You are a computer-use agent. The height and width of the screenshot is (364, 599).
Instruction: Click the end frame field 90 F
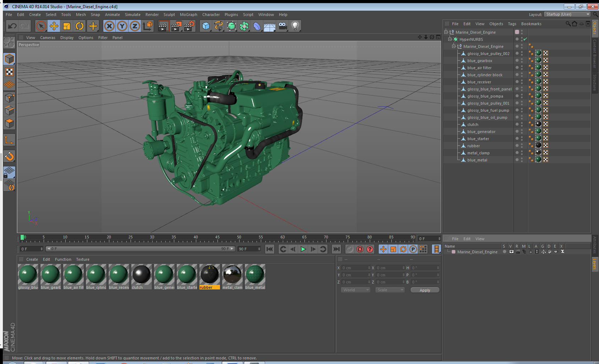click(249, 249)
